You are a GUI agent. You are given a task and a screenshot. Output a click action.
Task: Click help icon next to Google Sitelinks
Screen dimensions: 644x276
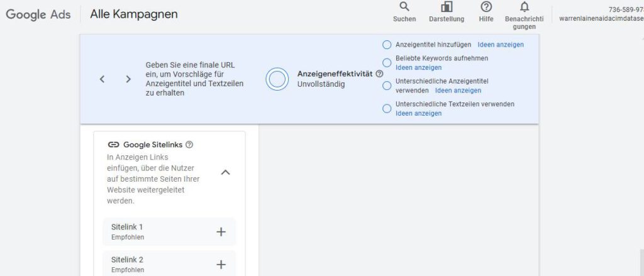[x=189, y=145]
